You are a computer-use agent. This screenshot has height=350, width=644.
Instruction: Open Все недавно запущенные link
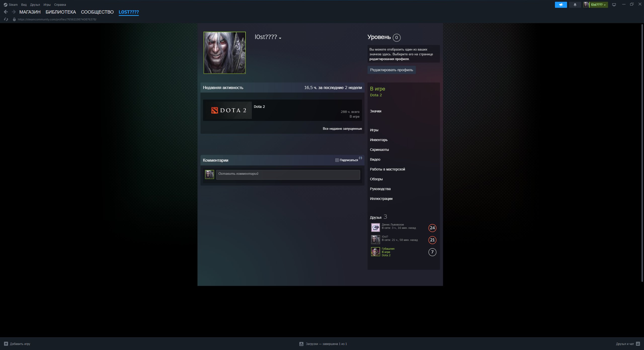(x=342, y=129)
